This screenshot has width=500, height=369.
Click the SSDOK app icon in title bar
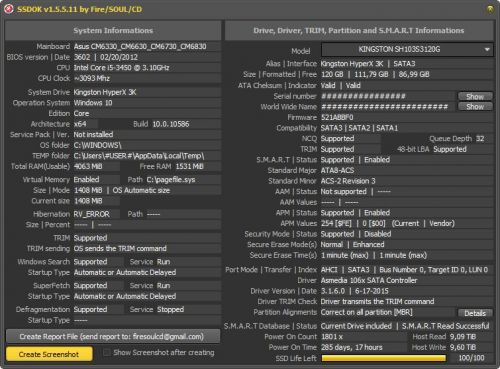coord(9,9)
